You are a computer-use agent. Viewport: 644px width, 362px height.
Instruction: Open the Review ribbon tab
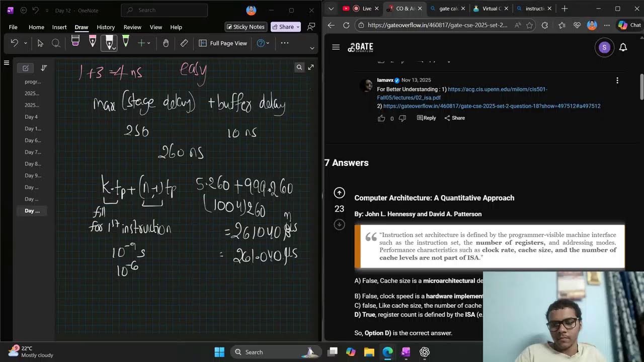point(132,27)
